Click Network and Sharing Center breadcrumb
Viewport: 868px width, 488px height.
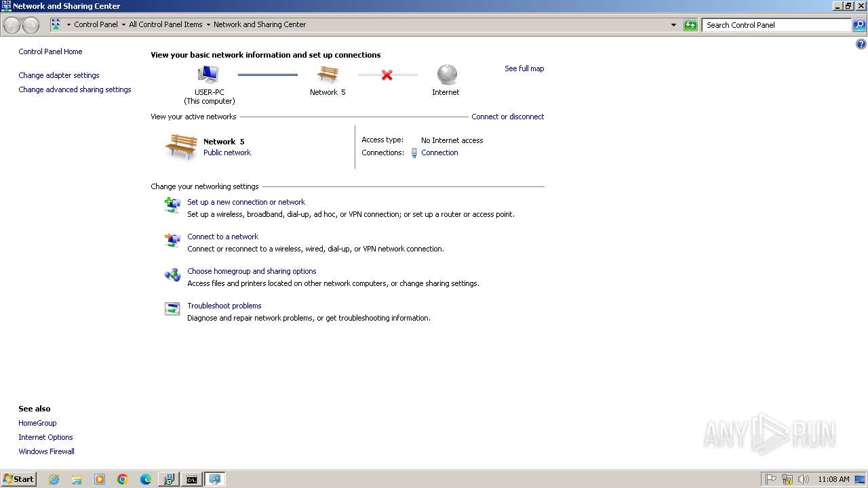tap(260, 24)
